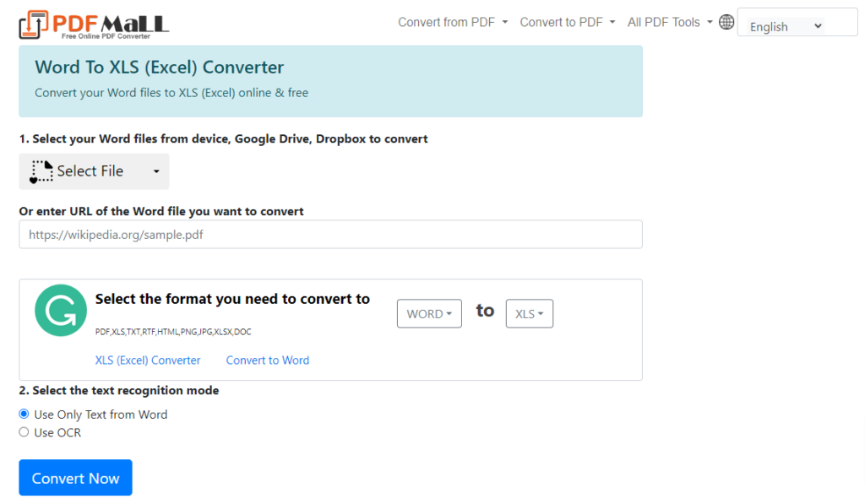Click the Word file URL input field
Viewport: 865px width, 504px height.
[x=329, y=234]
